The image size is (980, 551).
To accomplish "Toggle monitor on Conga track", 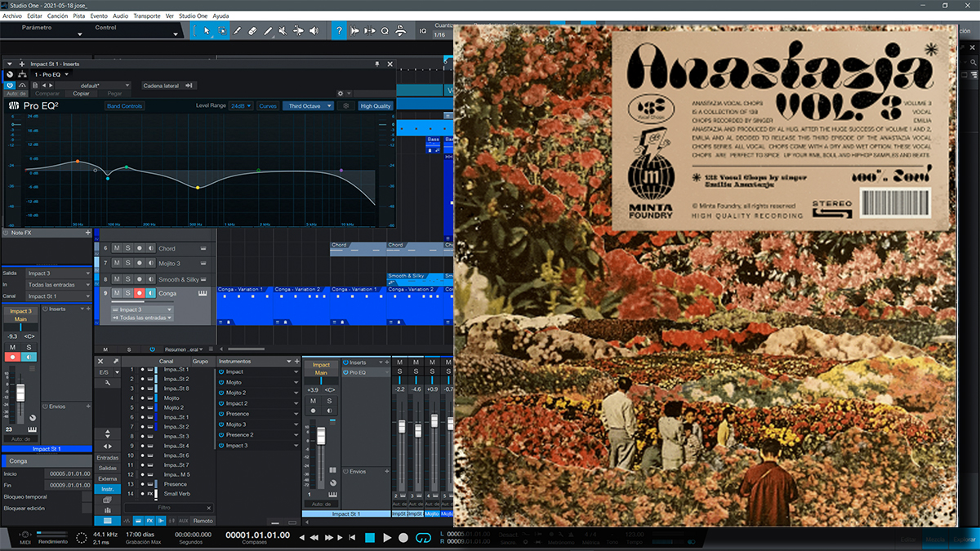I will (x=150, y=293).
